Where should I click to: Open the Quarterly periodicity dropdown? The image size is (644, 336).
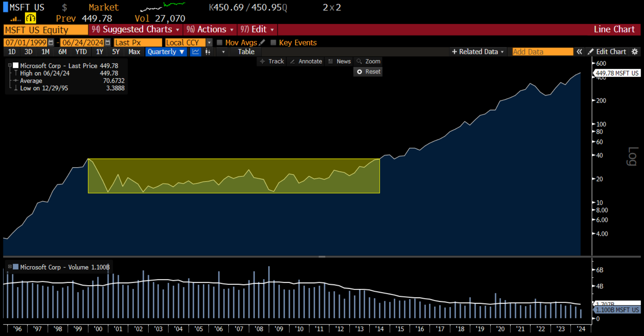(166, 52)
